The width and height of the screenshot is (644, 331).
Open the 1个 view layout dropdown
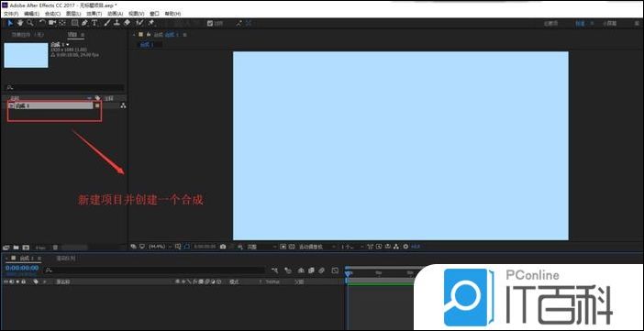click(351, 247)
